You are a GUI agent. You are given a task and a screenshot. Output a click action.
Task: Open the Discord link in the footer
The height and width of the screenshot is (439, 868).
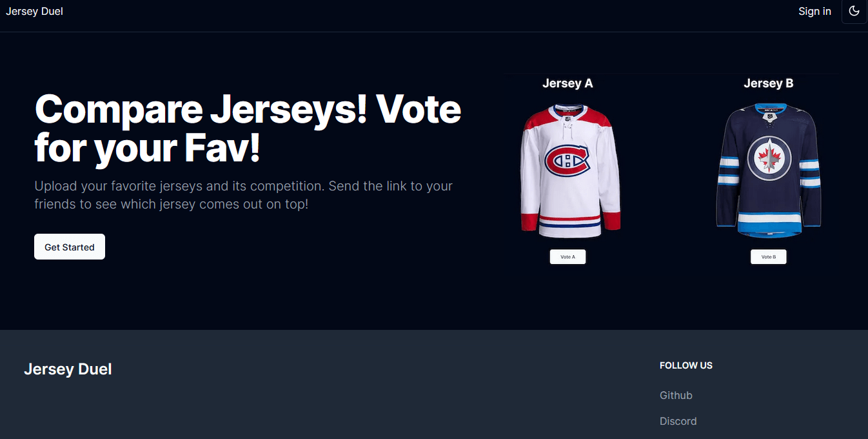coord(678,421)
